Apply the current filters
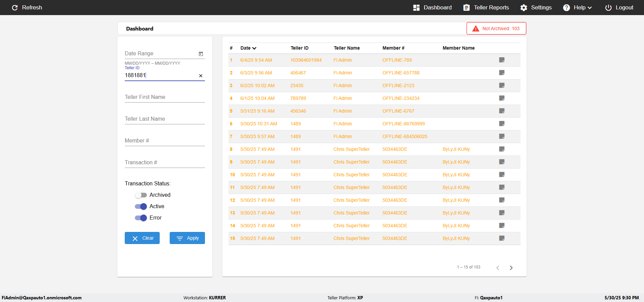Image resolution: width=644 pixels, height=302 pixels. [x=187, y=238]
